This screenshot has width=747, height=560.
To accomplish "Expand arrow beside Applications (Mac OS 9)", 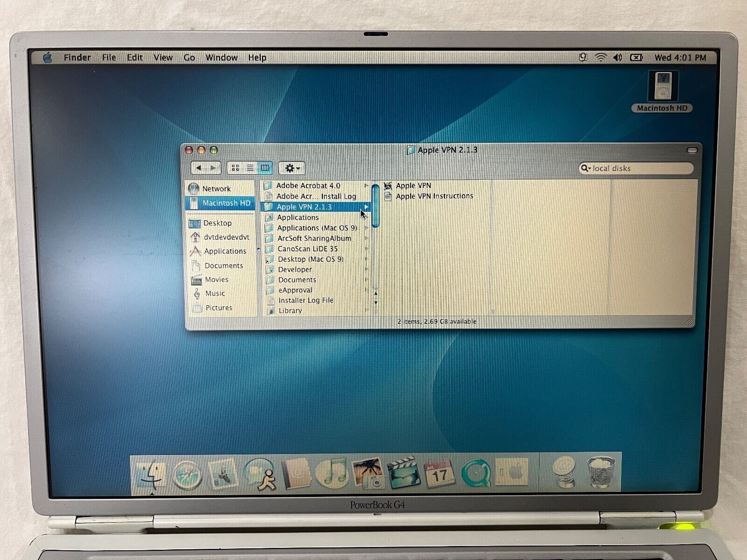I will coord(366,228).
